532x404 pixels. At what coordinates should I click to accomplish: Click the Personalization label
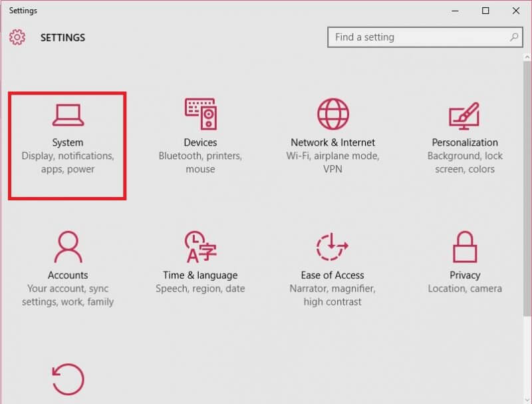tap(465, 142)
